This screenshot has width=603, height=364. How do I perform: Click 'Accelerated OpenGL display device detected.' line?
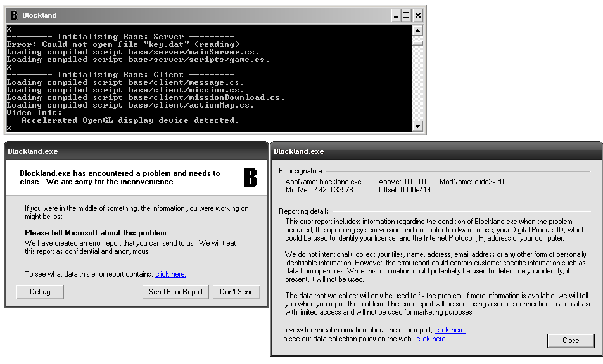tap(130, 120)
